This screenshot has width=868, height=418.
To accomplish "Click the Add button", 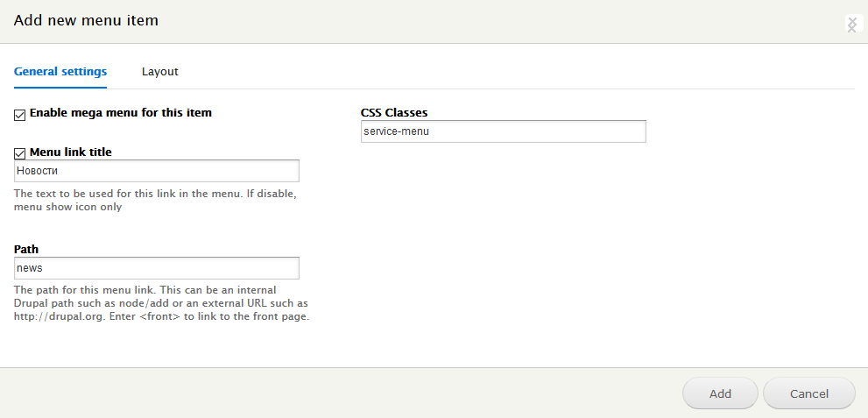I will click(720, 393).
